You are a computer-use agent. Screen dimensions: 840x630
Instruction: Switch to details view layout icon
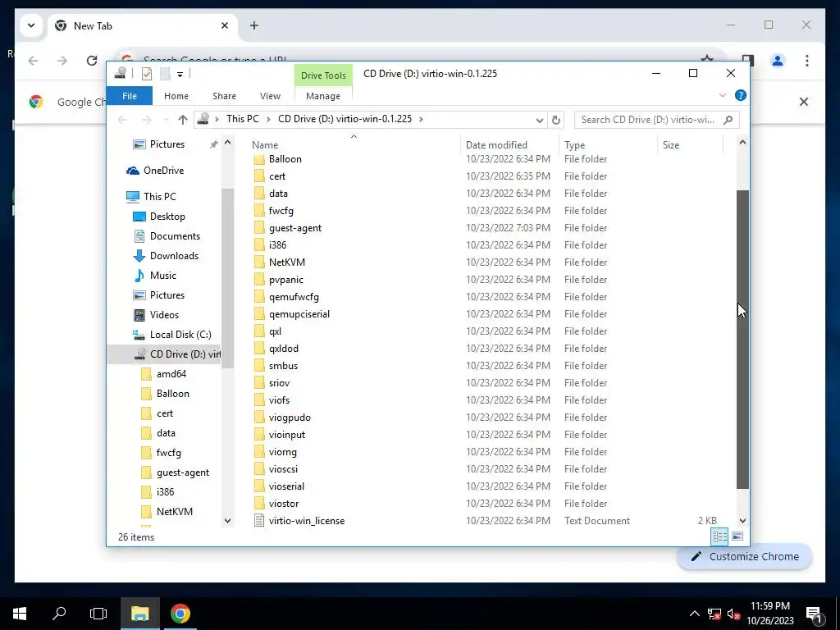[x=719, y=536]
